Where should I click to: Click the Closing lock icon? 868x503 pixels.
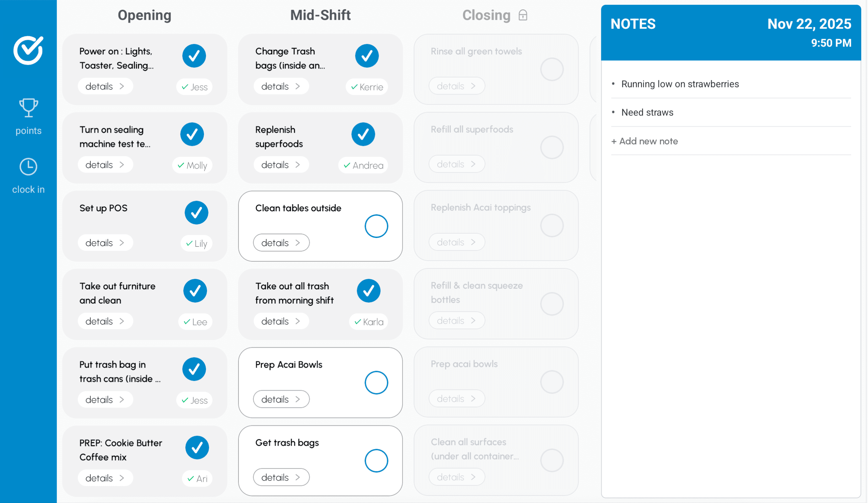(522, 16)
